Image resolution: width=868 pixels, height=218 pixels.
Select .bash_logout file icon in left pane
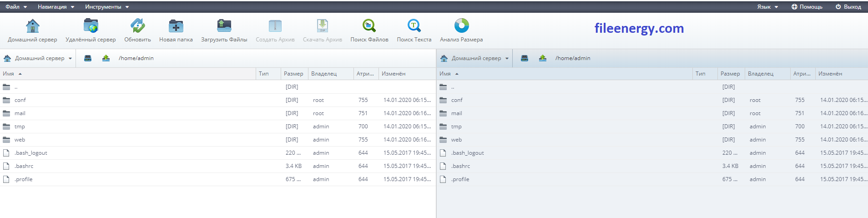pos(6,153)
